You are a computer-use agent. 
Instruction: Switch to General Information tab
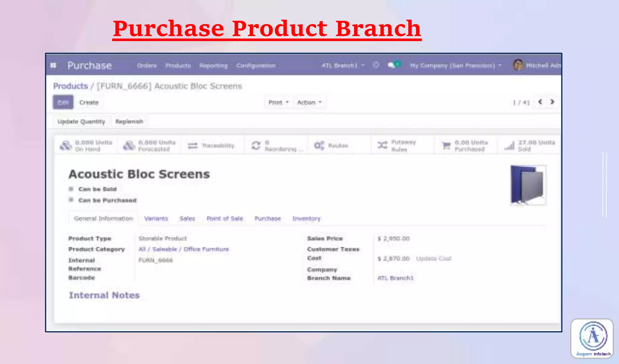pyautogui.click(x=103, y=218)
